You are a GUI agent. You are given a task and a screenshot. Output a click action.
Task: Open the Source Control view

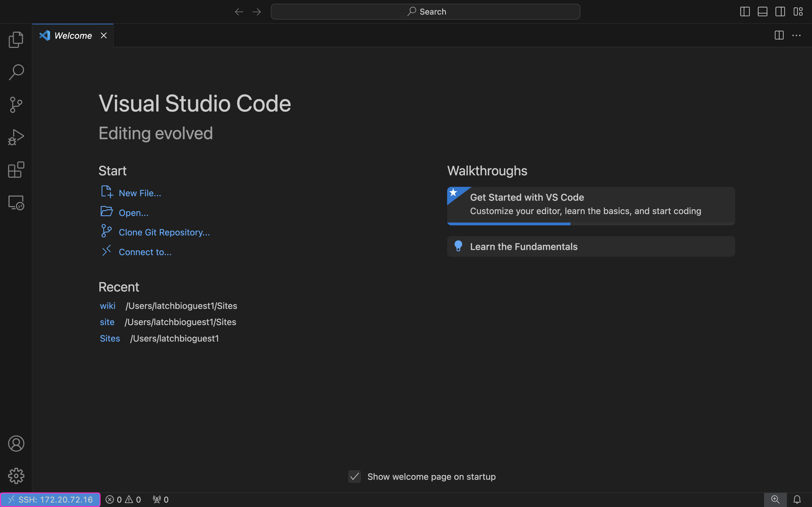[16, 105]
